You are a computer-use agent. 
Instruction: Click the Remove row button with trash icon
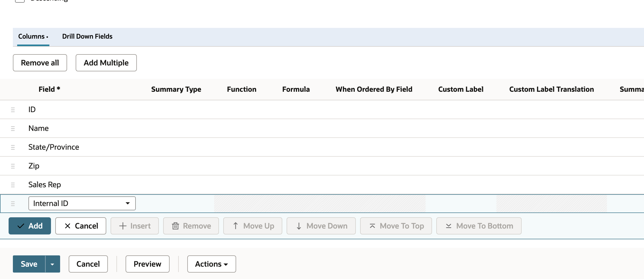191,226
